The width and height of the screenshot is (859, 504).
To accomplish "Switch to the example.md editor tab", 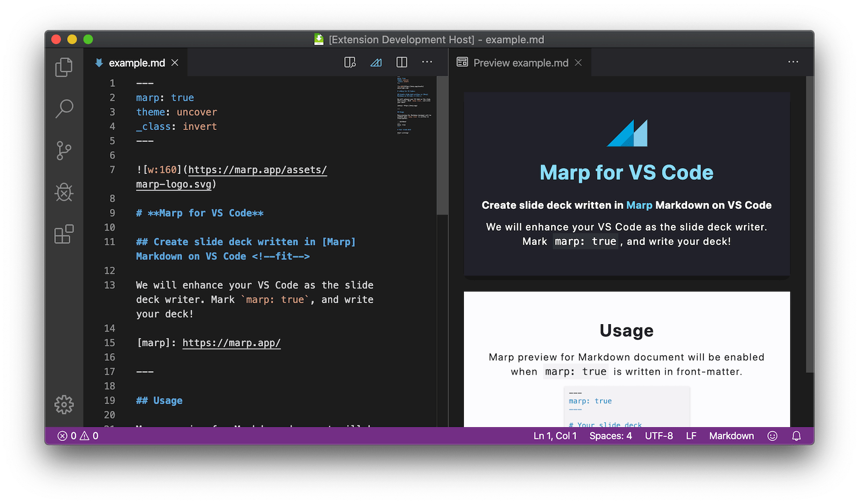I will click(136, 63).
